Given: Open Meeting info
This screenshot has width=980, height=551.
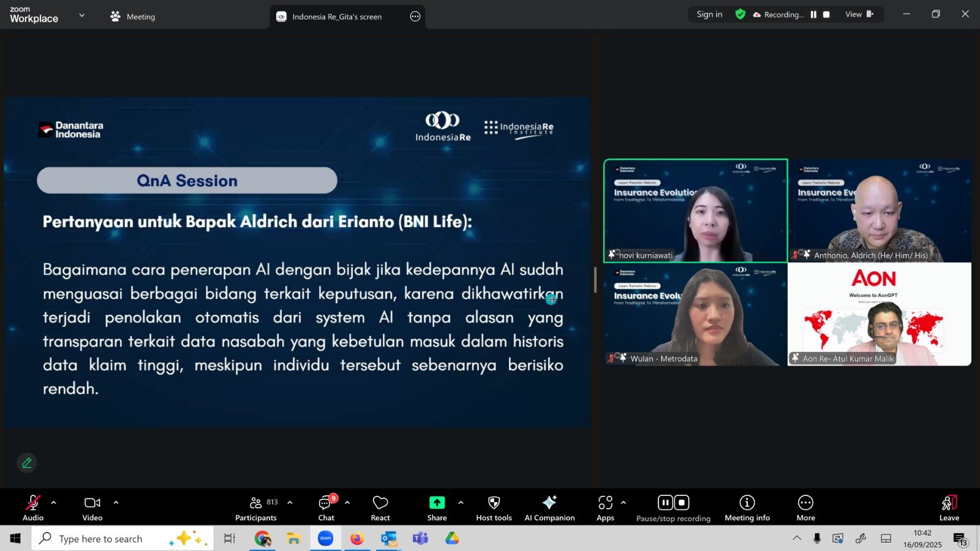Looking at the screenshot, I should (x=747, y=508).
